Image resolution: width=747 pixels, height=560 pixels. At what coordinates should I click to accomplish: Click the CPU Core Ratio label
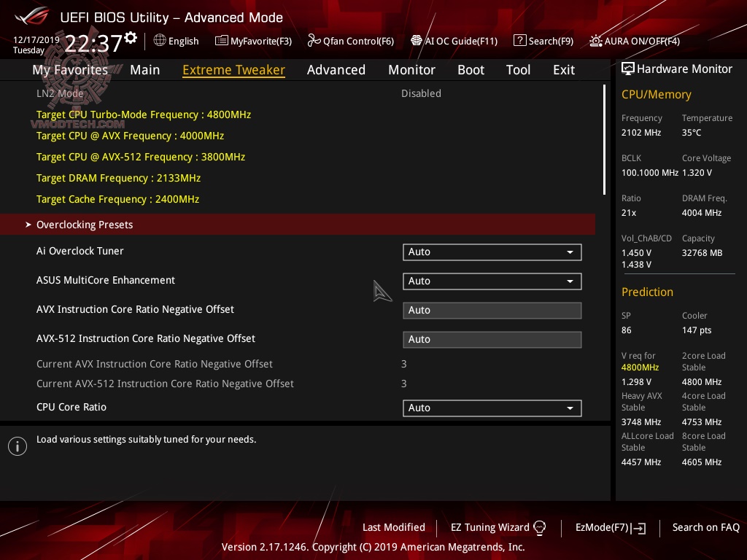click(71, 407)
